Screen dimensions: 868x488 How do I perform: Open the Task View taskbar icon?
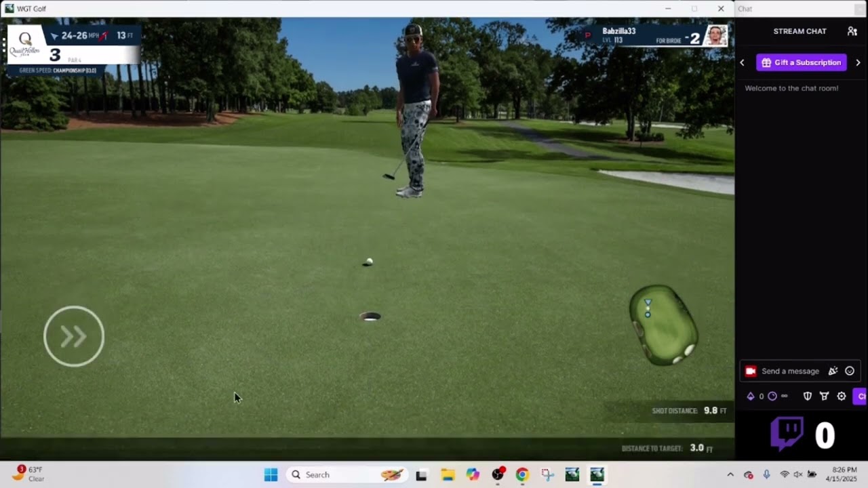[x=421, y=474]
